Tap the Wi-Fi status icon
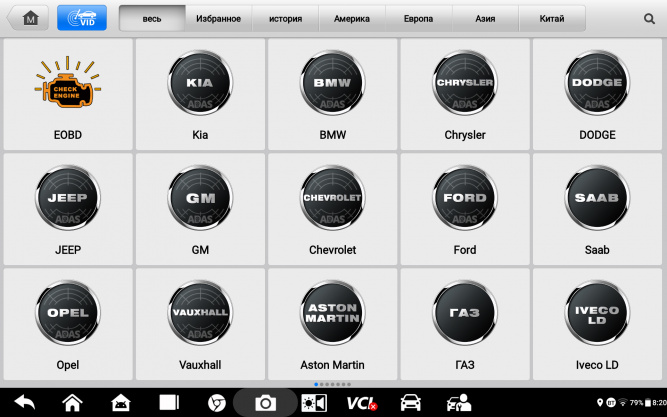This screenshot has height=417, width=667. point(623,403)
